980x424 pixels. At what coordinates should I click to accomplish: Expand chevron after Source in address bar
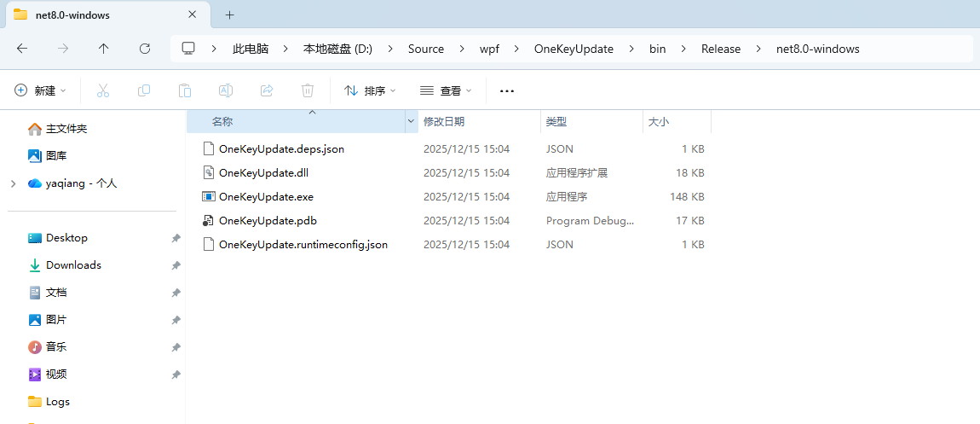[x=463, y=49]
